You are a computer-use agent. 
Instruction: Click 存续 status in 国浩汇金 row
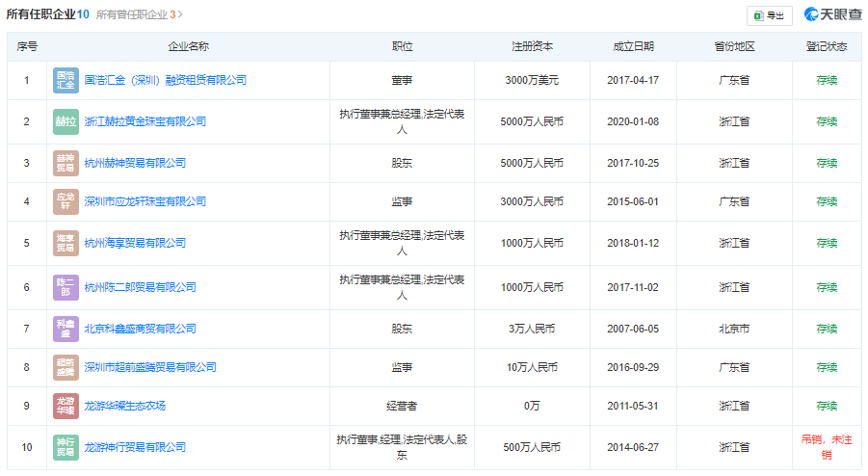point(827,80)
